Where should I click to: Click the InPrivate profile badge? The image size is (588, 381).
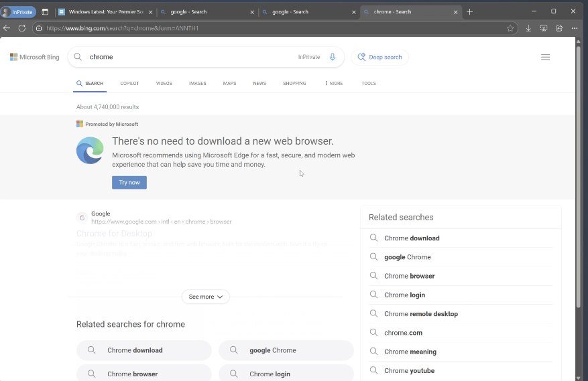(x=18, y=12)
